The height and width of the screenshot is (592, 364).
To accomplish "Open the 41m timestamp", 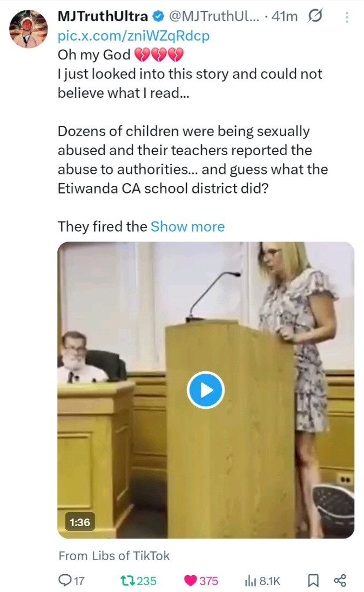I will 284,16.
